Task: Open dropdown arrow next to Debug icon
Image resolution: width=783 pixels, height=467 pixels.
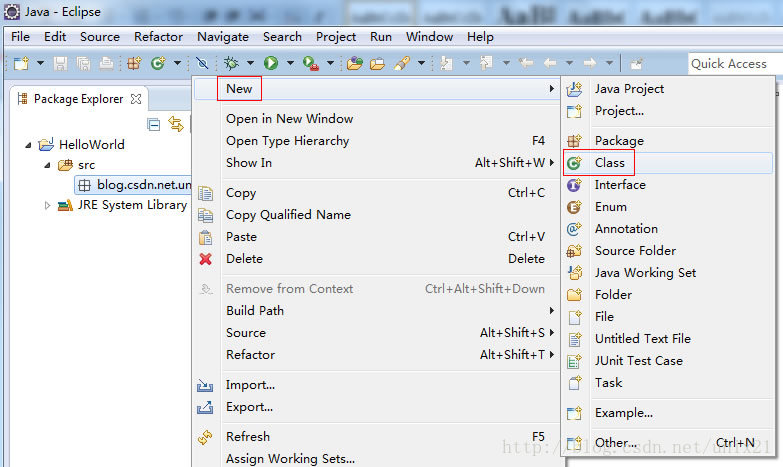Action: (x=250, y=63)
